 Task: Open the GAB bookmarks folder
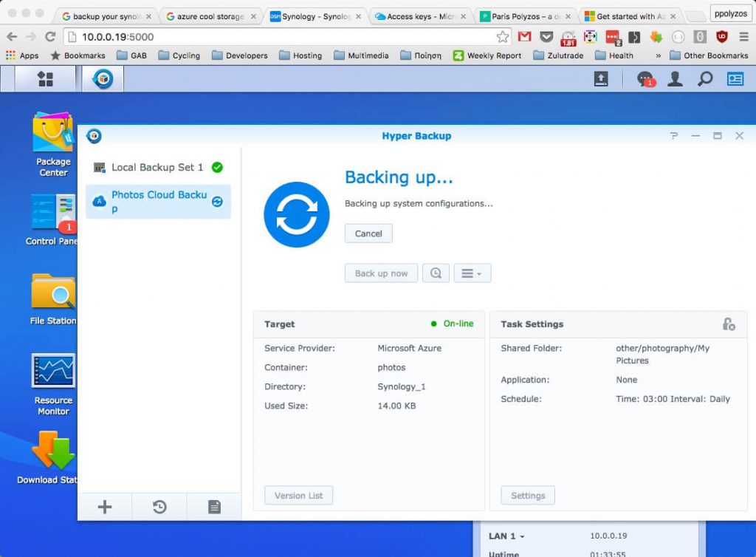(131, 55)
